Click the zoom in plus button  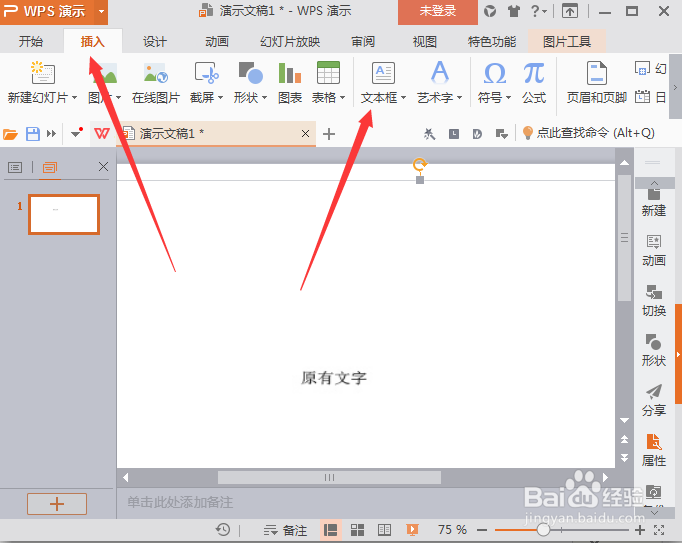[x=639, y=530]
